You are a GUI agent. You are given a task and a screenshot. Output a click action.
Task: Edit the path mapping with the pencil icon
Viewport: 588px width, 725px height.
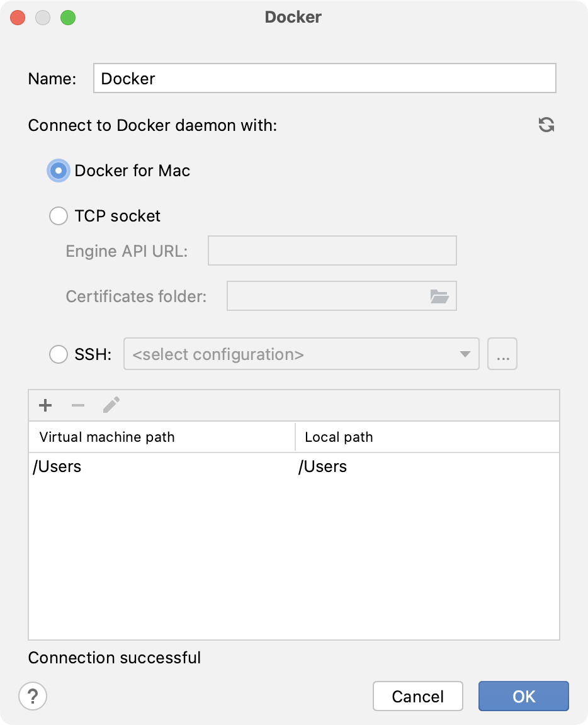pyautogui.click(x=111, y=405)
